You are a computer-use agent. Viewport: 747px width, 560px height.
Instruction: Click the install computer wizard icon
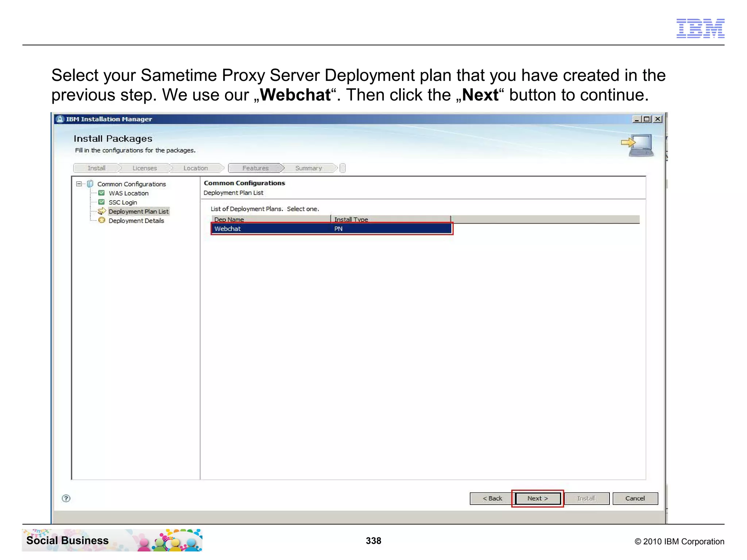click(x=638, y=145)
